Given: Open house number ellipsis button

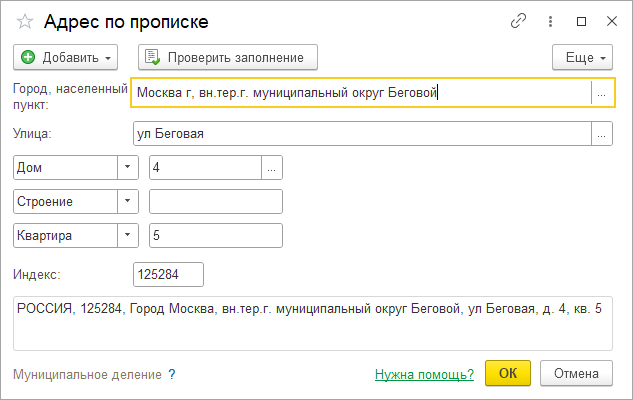Looking at the screenshot, I should point(272,168).
